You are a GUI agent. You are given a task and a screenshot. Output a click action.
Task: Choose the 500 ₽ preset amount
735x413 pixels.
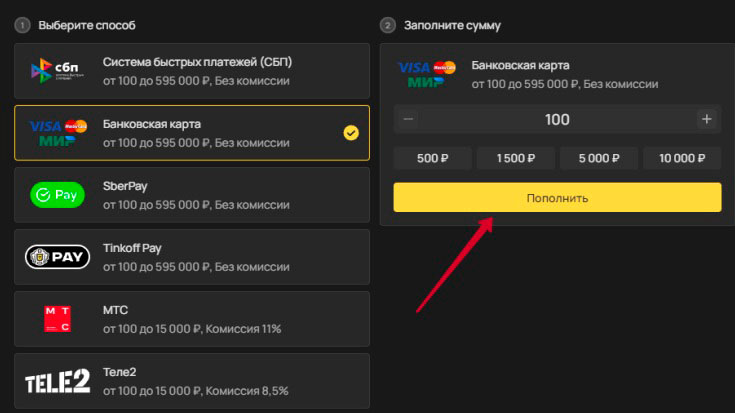[x=432, y=158]
